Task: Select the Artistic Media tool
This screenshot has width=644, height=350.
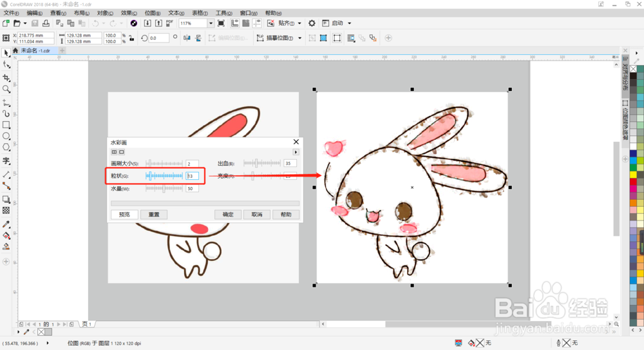Action: [6, 113]
